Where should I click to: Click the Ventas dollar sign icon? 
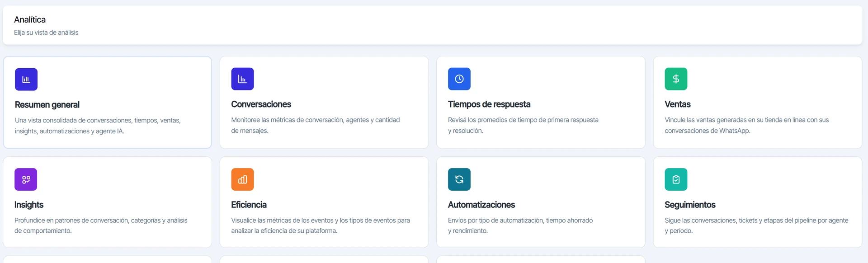pos(676,79)
